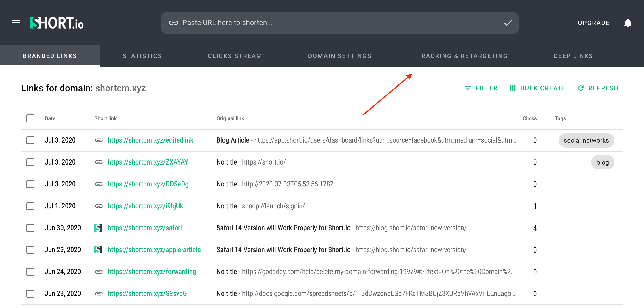Focus the Paste URL to shorten field
This screenshot has height=308, width=644.
click(325, 23)
